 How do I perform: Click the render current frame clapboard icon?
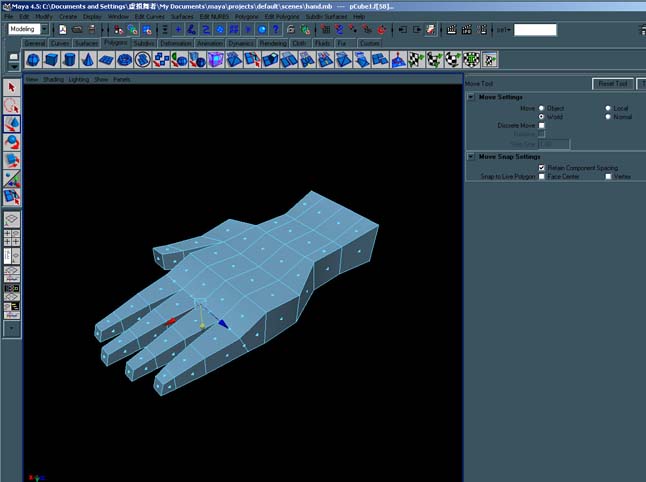pyautogui.click(x=452, y=30)
